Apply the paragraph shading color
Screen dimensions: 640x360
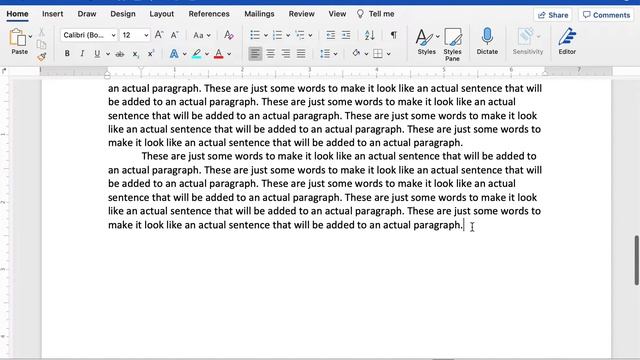(356, 53)
